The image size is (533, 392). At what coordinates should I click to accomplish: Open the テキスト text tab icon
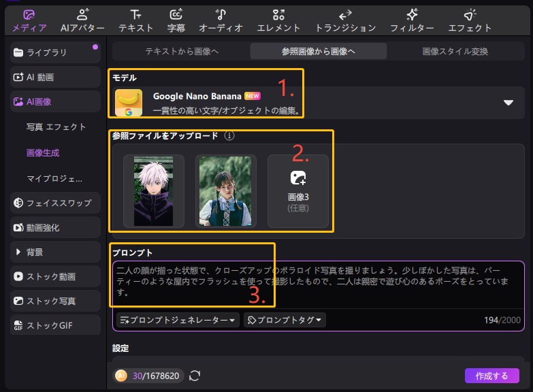point(135,14)
